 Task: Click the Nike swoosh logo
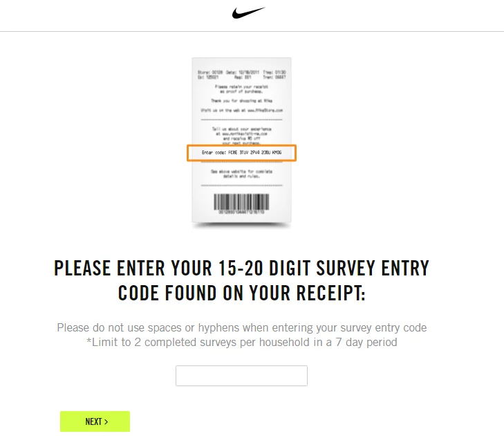click(x=249, y=13)
